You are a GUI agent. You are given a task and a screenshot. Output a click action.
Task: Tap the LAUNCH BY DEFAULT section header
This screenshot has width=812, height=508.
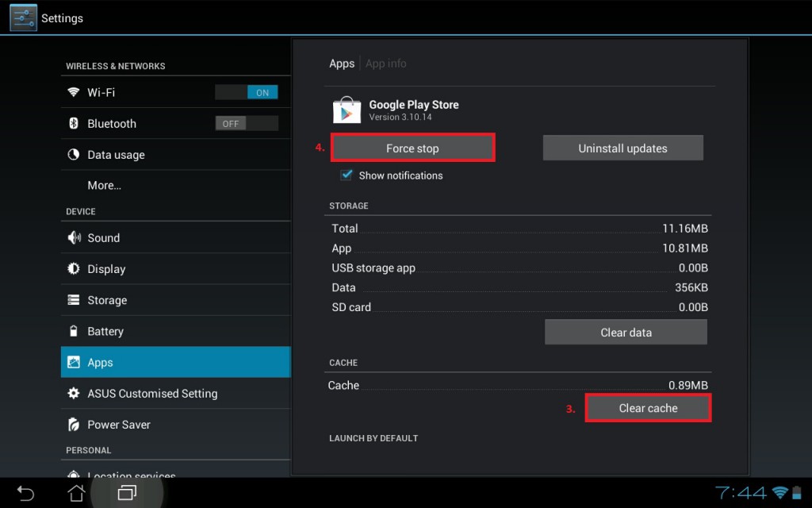pyautogui.click(x=373, y=438)
